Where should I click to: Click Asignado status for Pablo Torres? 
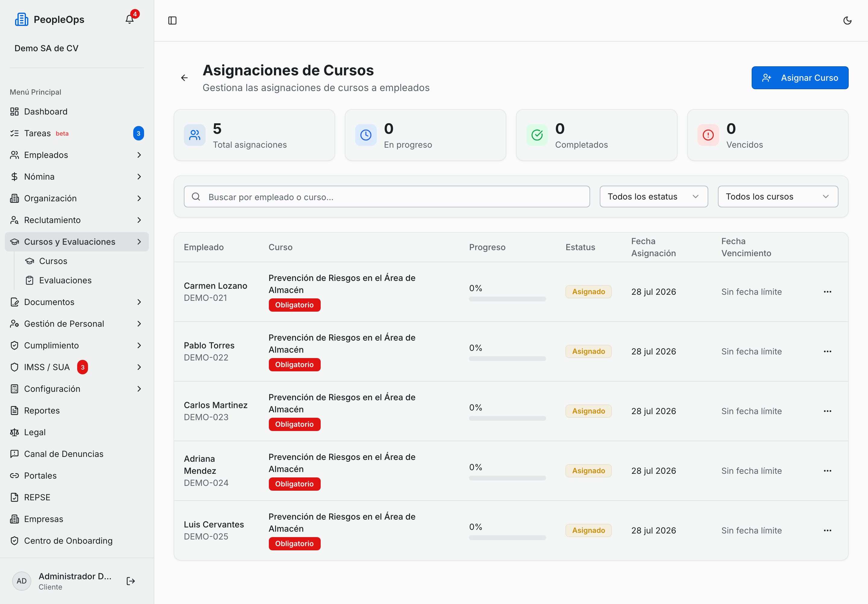click(588, 351)
